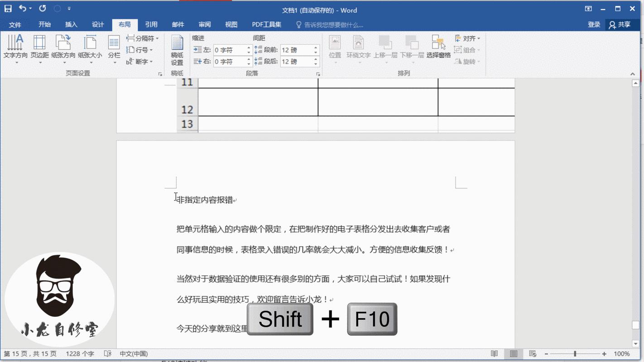Launch the 页面设置 dialog launcher

160,74
